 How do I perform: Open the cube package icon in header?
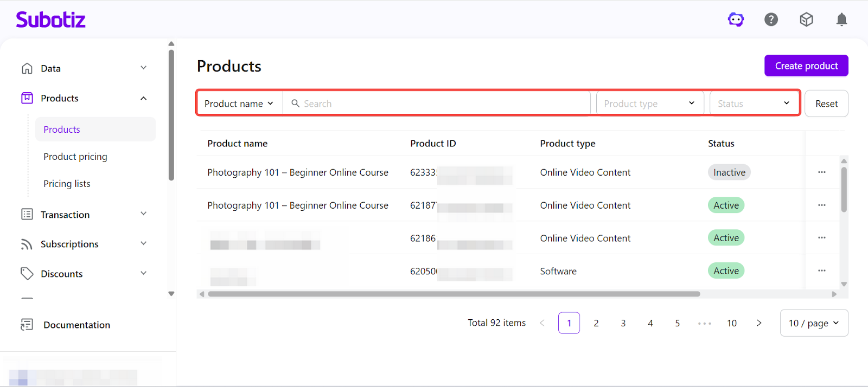point(806,20)
